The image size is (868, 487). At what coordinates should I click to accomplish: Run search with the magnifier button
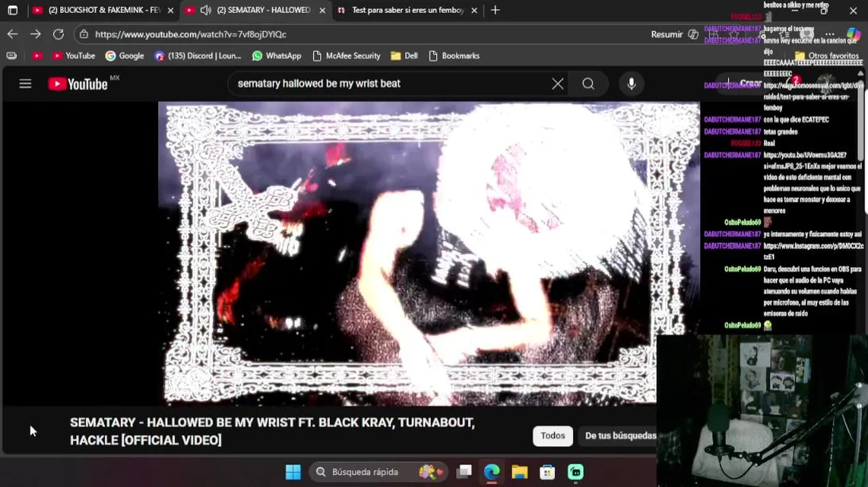point(588,84)
